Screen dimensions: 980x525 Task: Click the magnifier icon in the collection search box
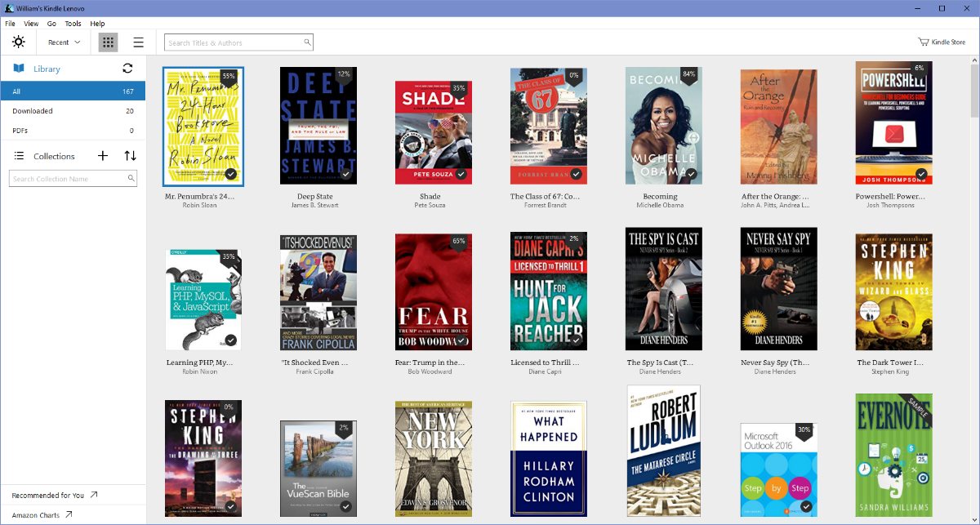point(131,179)
